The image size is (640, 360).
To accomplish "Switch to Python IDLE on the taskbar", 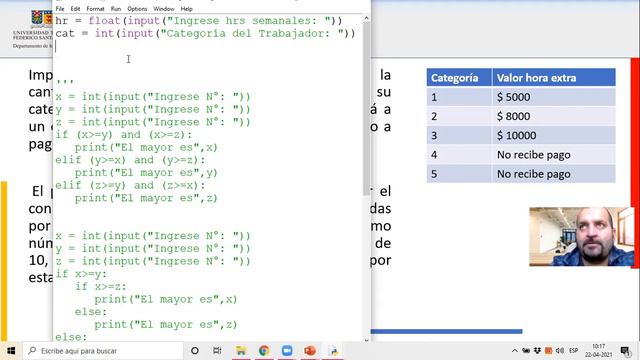I will (333, 351).
